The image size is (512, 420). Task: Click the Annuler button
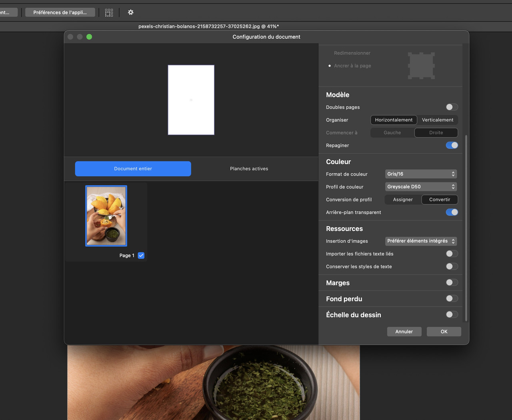[404, 332]
